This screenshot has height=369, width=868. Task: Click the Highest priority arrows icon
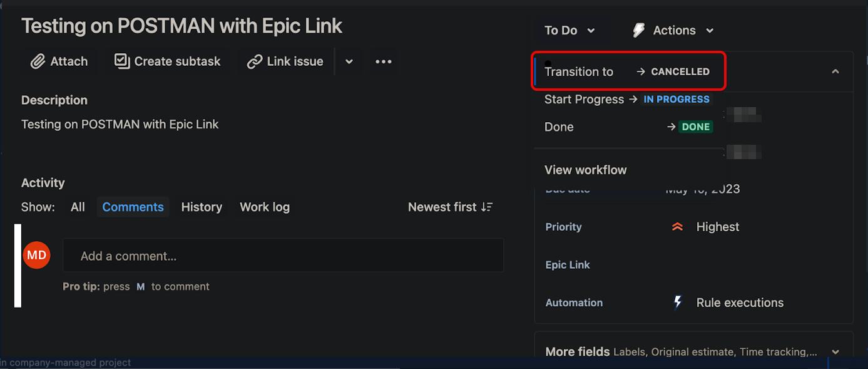[677, 227]
